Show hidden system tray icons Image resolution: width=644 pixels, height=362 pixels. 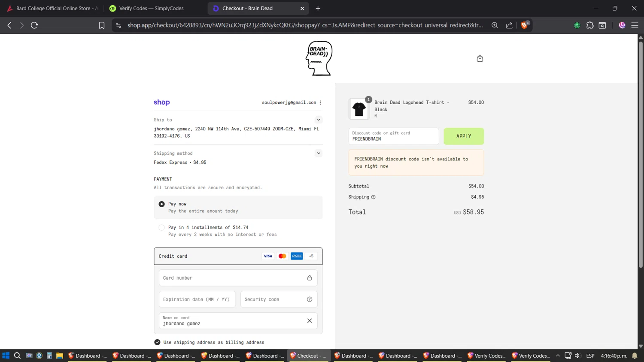click(x=558, y=356)
